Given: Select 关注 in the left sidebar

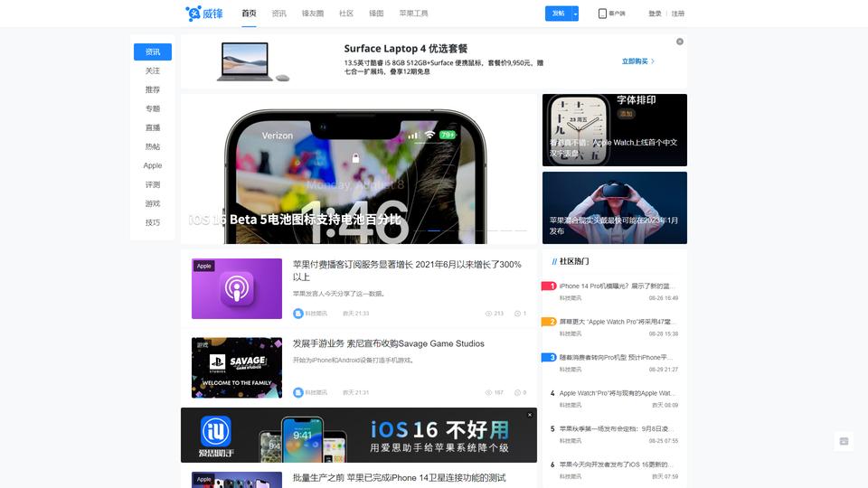Looking at the screenshot, I should (153, 70).
